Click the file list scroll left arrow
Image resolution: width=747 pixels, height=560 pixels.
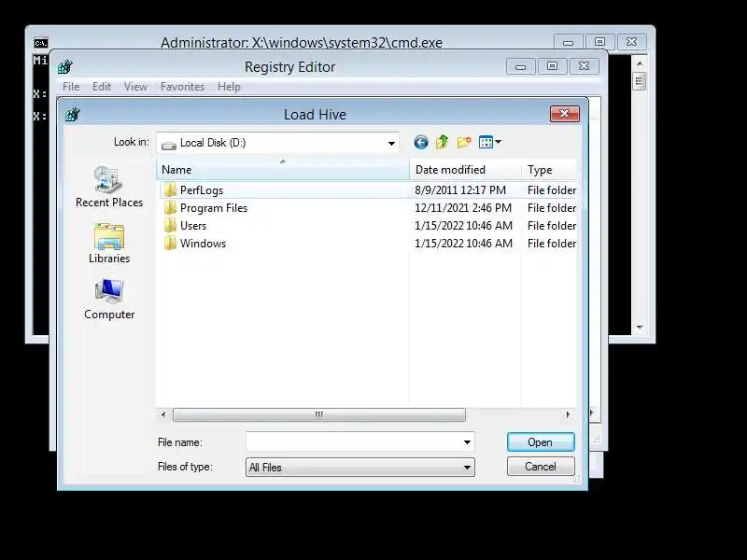click(164, 414)
